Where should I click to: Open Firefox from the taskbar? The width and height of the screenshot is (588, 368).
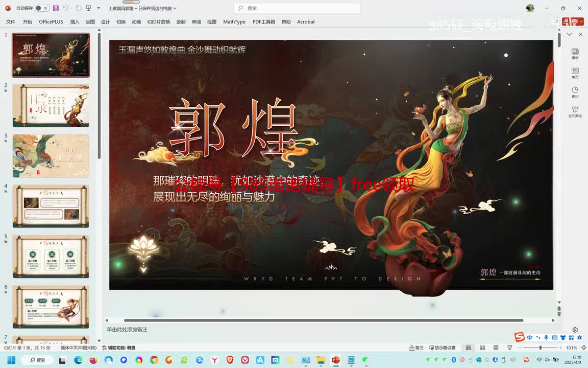point(93,360)
